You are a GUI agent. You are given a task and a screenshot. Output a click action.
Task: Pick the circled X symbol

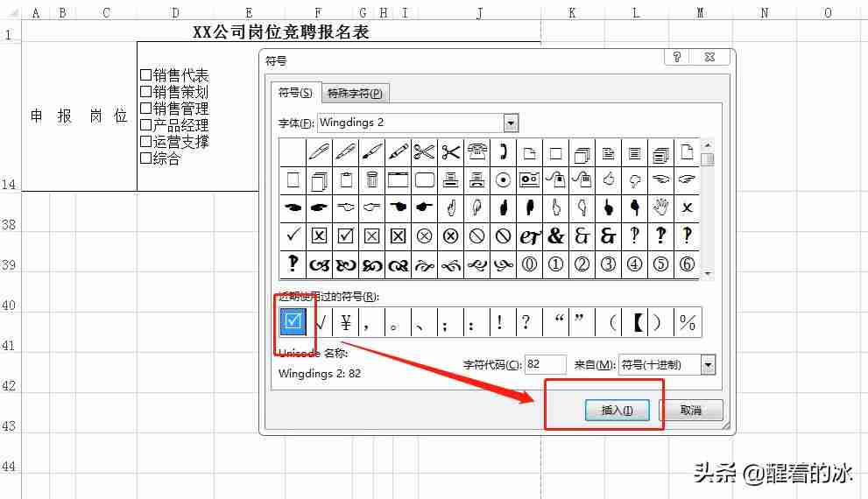425,235
